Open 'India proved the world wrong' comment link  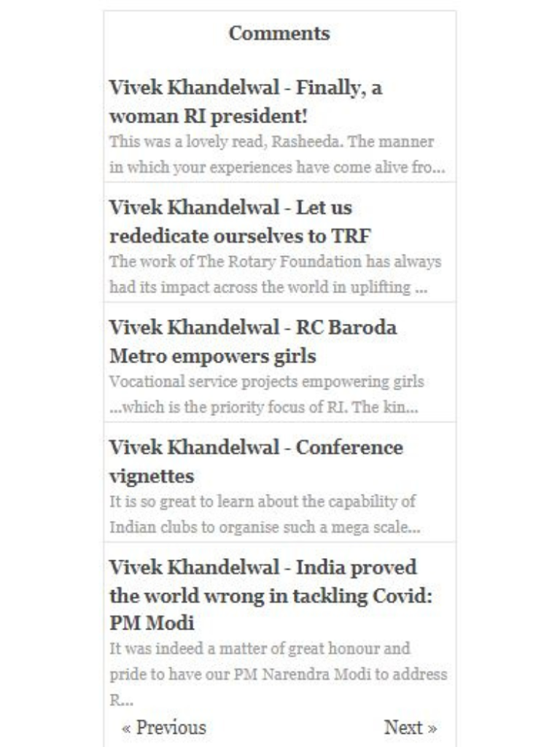pyautogui.click(x=271, y=595)
